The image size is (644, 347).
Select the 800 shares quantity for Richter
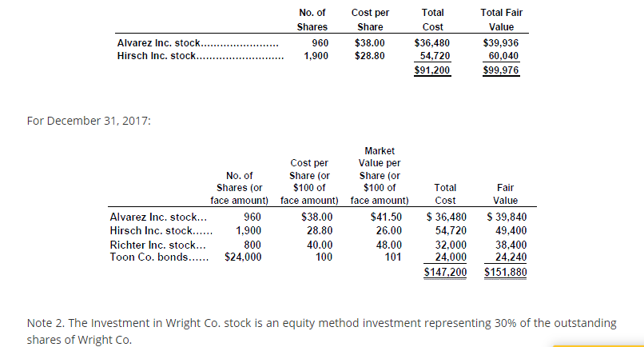pyautogui.click(x=252, y=245)
